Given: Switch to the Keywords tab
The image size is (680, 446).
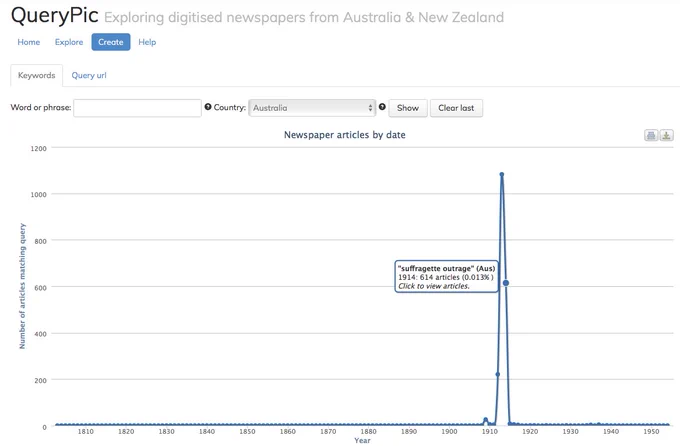Looking at the screenshot, I should point(36,75).
